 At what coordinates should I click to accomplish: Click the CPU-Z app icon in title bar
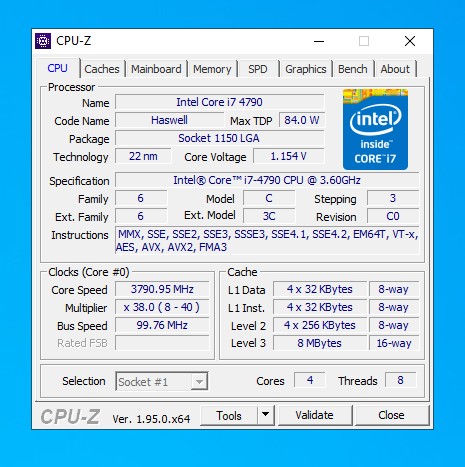coord(43,41)
